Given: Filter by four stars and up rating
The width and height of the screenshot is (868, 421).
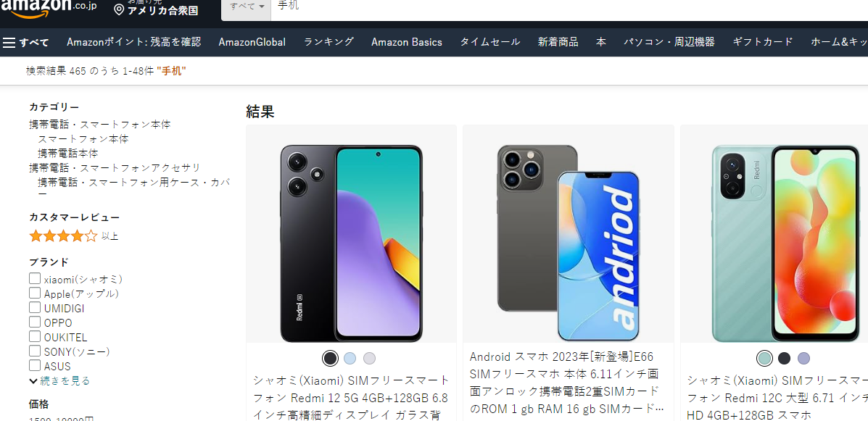Looking at the screenshot, I should pyautogui.click(x=74, y=236).
